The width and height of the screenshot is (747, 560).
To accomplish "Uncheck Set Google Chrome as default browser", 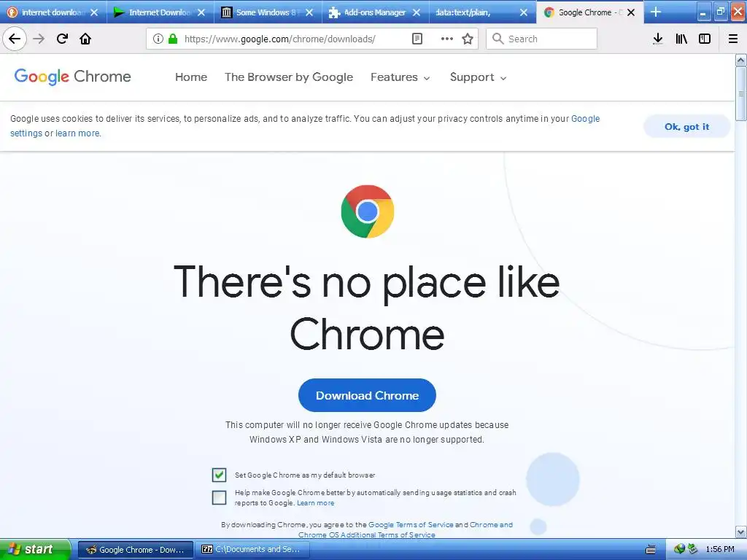I will pyautogui.click(x=219, y=475).
